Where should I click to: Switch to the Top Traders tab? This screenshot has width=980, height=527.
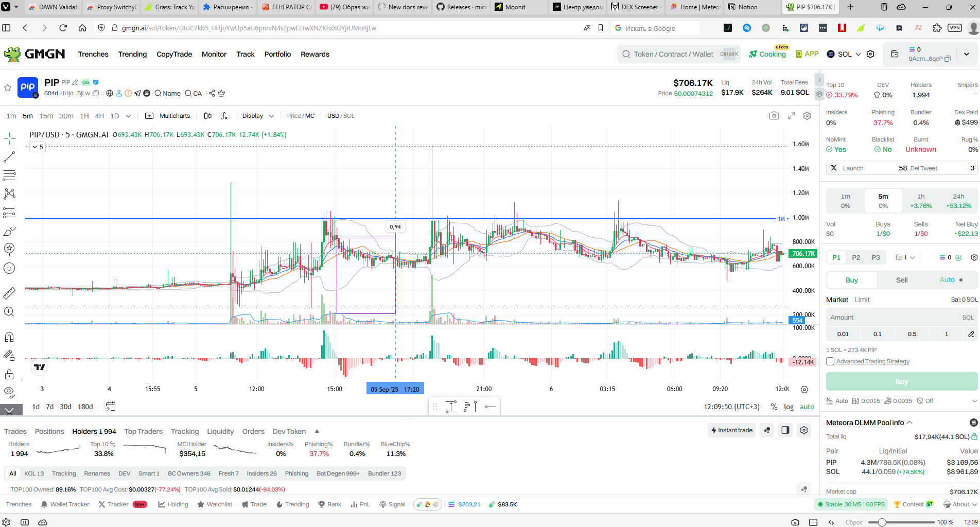click(144, 431)
